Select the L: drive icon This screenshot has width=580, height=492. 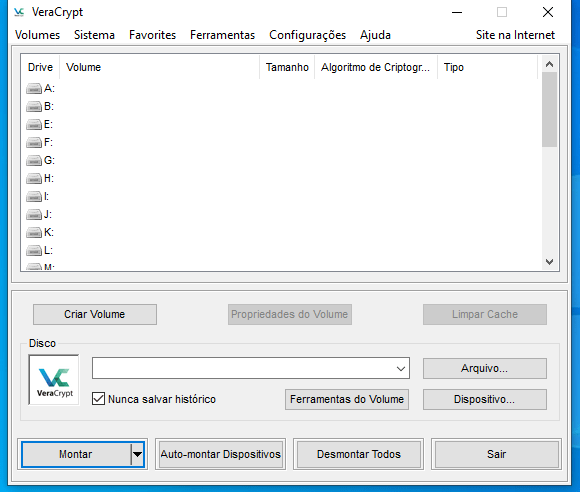pyautogui.click(x=34, y=251)
